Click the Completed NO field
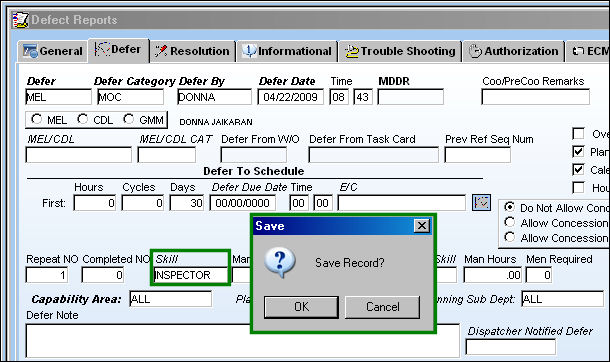The height and width of the screenshot is (362, 610). (x=103, y=275)
